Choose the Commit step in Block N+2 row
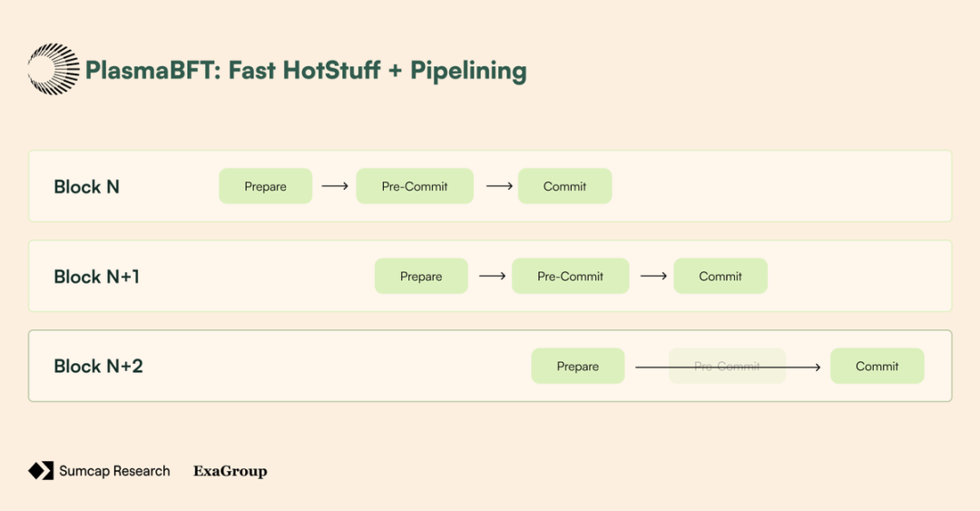This screenshot has height=511, width=980. [x=877, y=366]
